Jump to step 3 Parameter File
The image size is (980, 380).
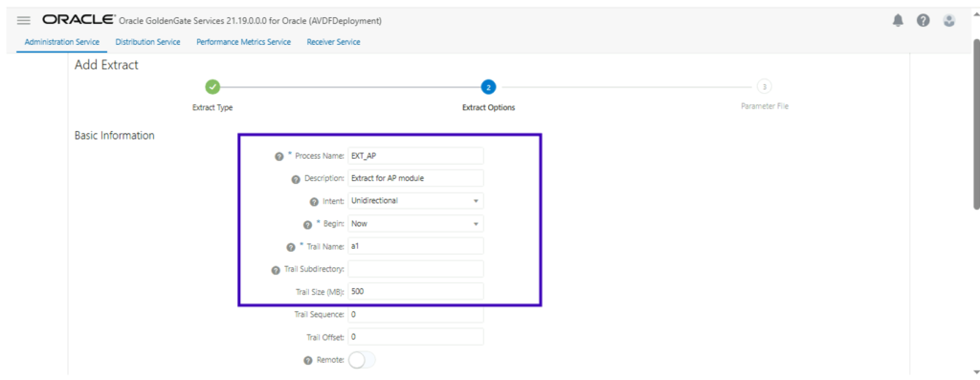point(764,86)
